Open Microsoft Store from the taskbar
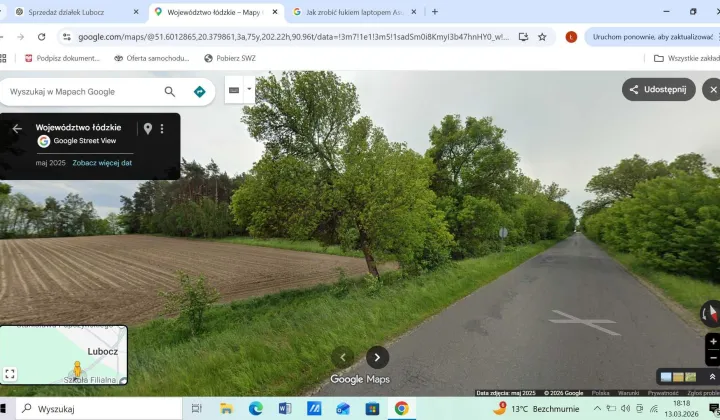Viewport: 720px width, 420px height. pos(372,409)
